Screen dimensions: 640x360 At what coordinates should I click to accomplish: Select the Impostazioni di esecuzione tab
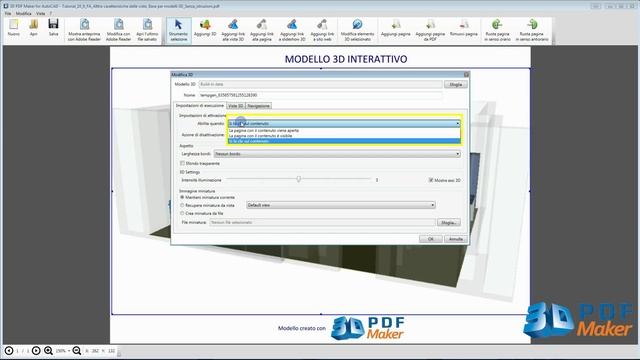point(200,106)
